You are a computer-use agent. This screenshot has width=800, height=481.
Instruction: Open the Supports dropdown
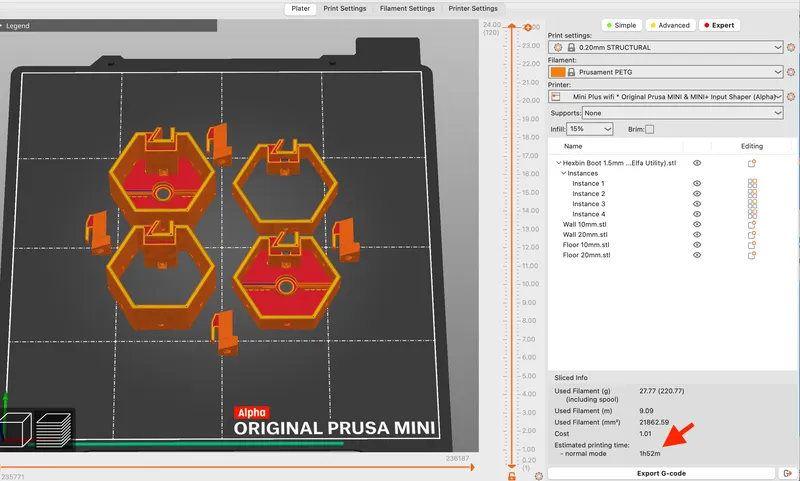(x=683, y=113)
